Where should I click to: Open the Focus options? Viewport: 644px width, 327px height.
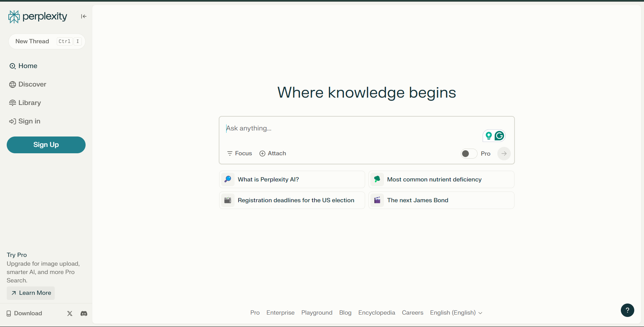[x=240, y=153]
